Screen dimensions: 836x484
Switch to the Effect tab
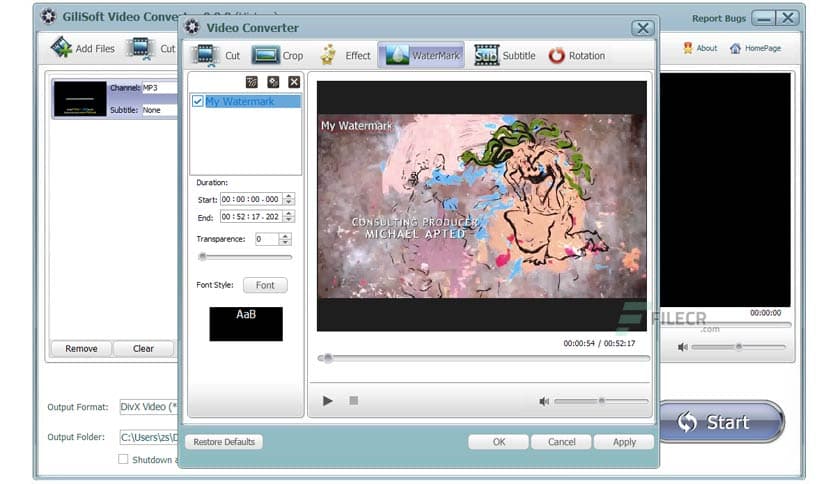click(345, 55)
